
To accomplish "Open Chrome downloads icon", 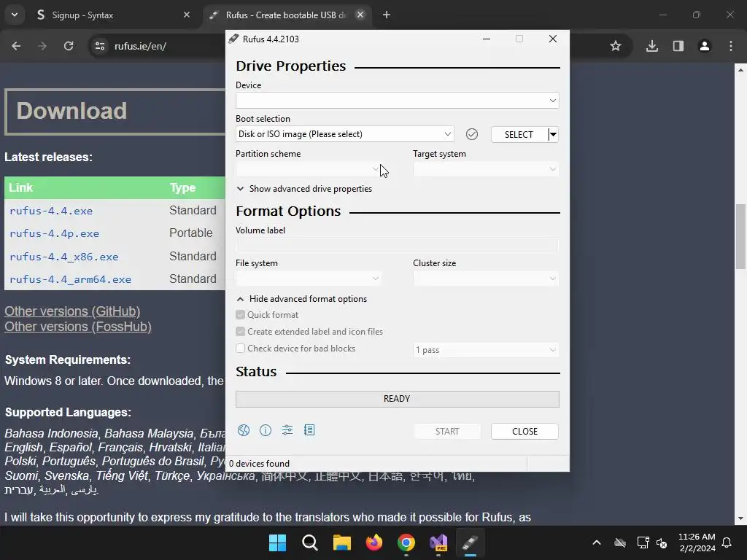I will (652, 46).
